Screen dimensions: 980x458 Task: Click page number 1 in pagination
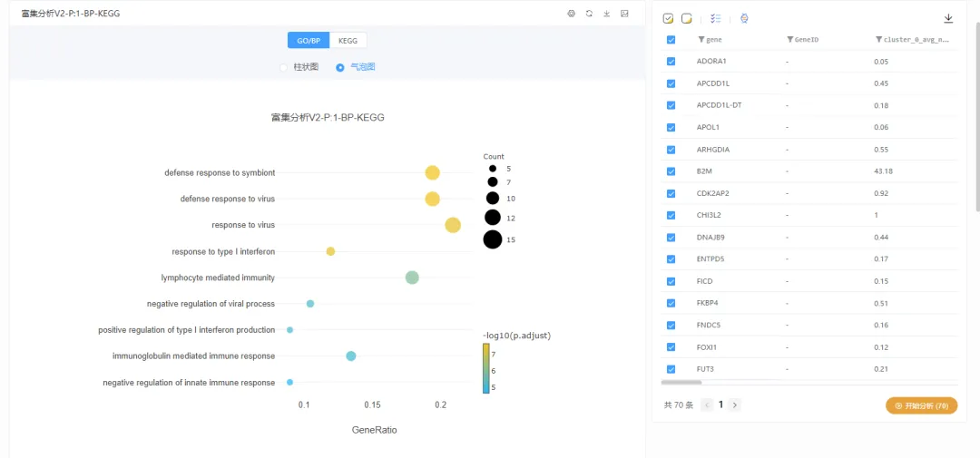[x=720, y=404]
